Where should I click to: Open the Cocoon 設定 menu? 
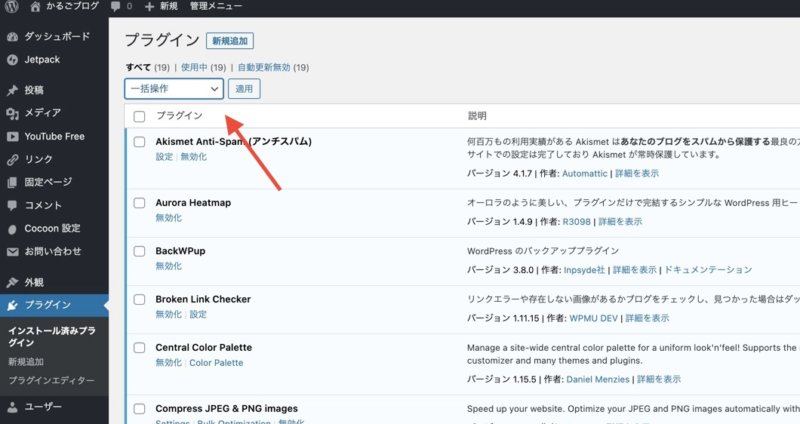tap(52, 229)
